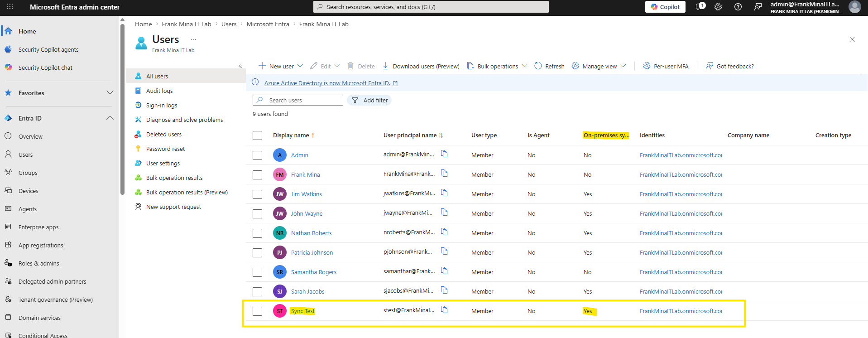Copy Samantha Rogers user principal name
The image size is (868, 338).
[x=444, y=271]
